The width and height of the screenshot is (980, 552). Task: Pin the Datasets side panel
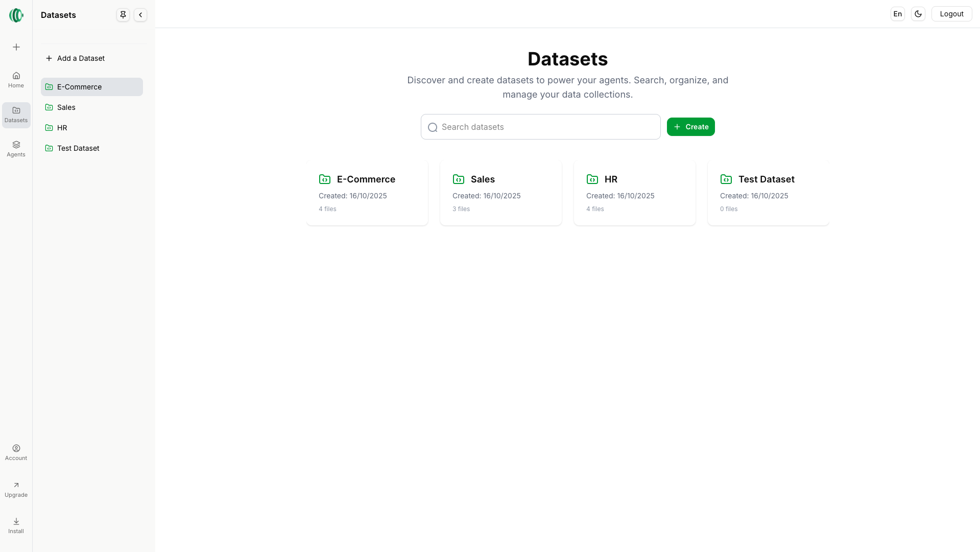pos(123,15)
